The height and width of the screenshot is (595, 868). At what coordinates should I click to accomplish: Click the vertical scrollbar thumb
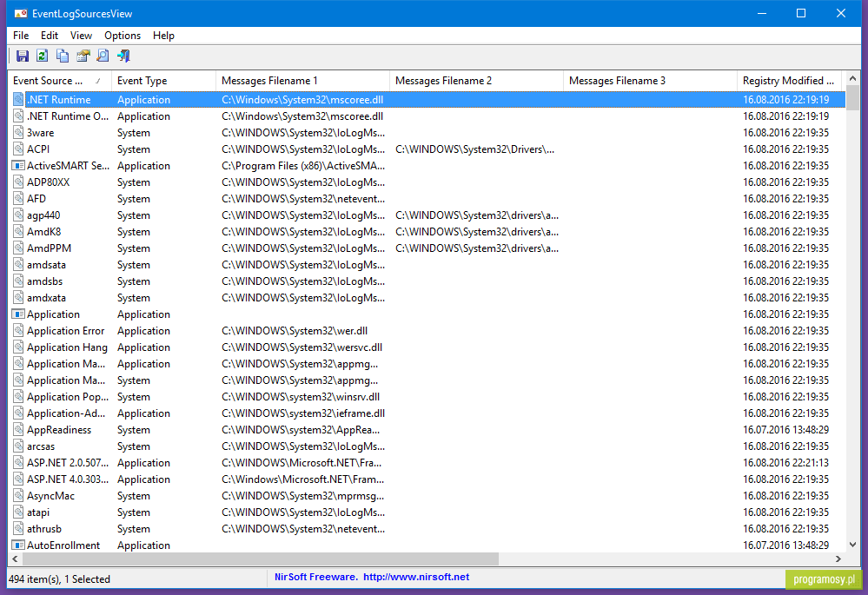(852, 98)
